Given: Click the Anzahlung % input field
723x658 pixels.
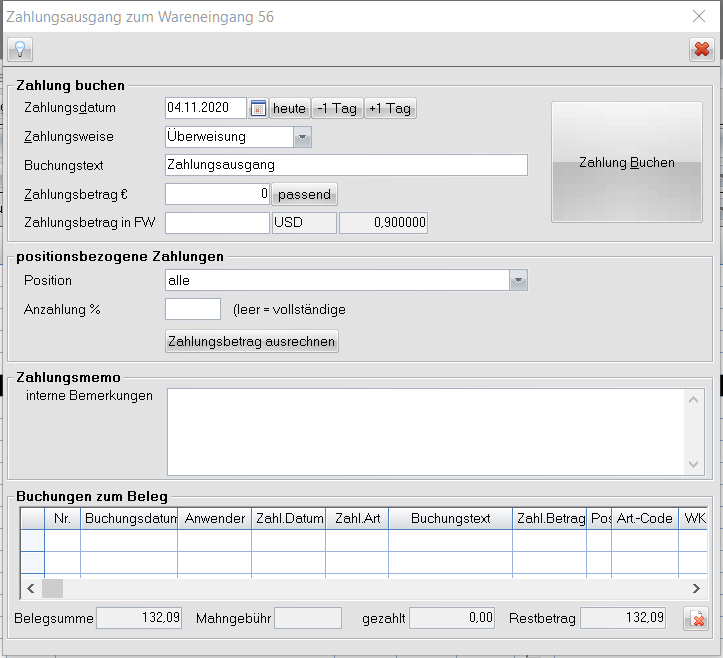Looking at the screenshot, I should [192, 309].
